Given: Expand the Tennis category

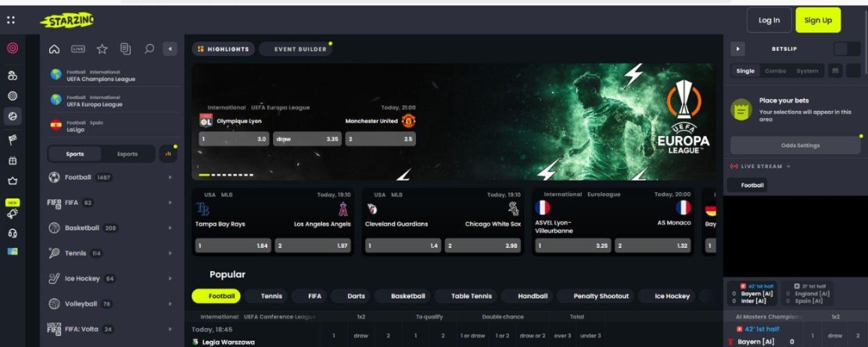Looking at the screenshot, I should tap(170, 253).
